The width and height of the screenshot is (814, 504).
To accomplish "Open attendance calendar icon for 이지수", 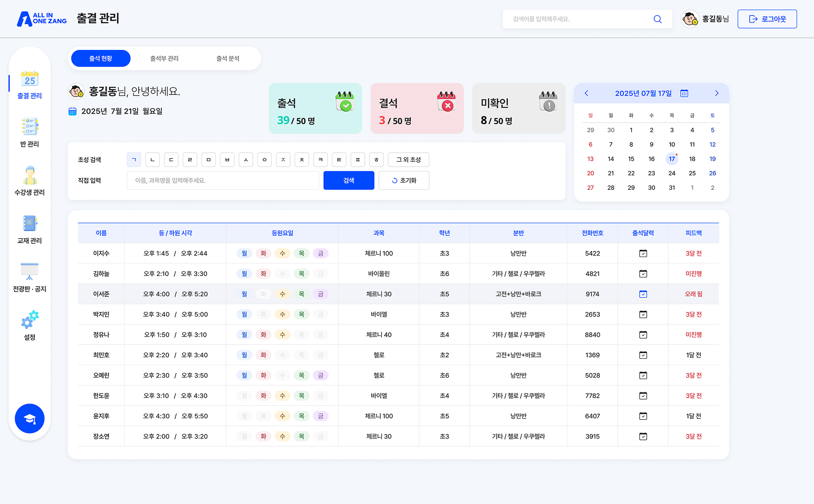I will click(643, 253).
